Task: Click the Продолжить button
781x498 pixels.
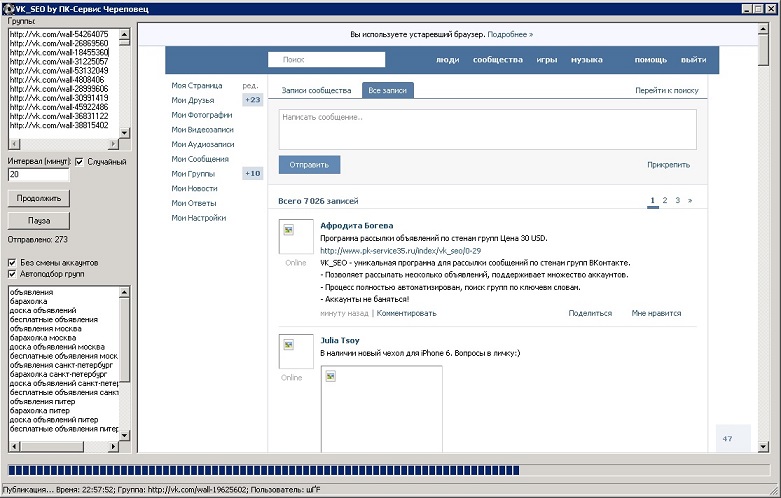Action: [39, 198]
